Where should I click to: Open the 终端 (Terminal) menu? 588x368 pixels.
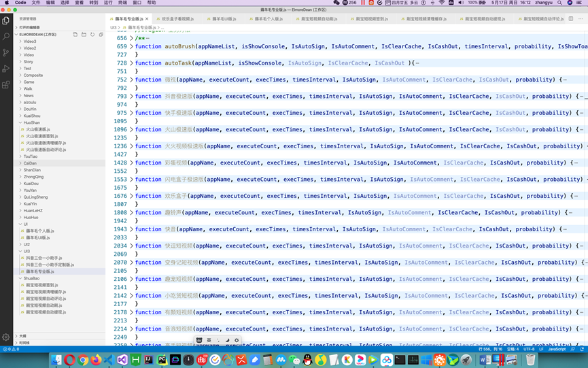click(122, 3)
